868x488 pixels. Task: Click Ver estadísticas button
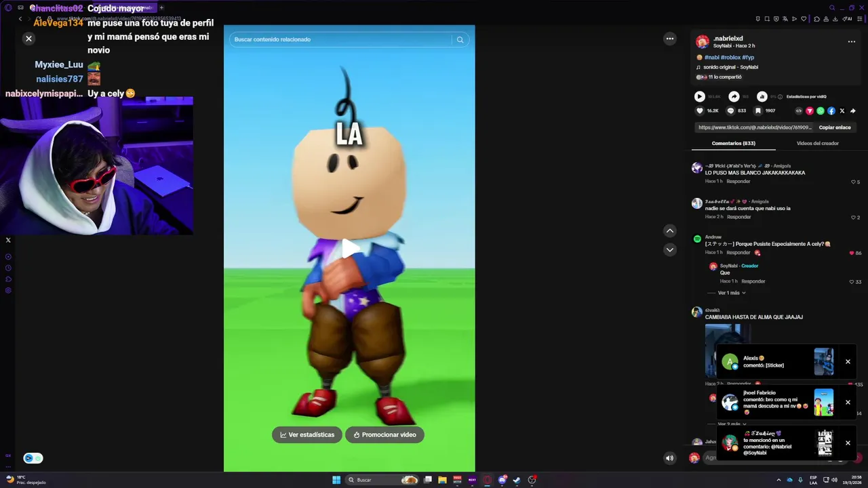click(x=307, y=434)
